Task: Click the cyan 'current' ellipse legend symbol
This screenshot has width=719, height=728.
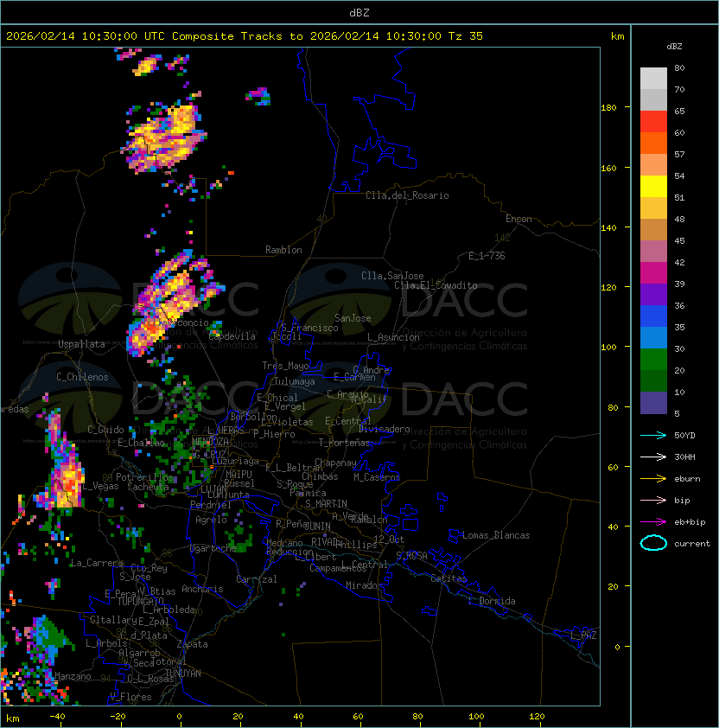Action: [653, 543]
